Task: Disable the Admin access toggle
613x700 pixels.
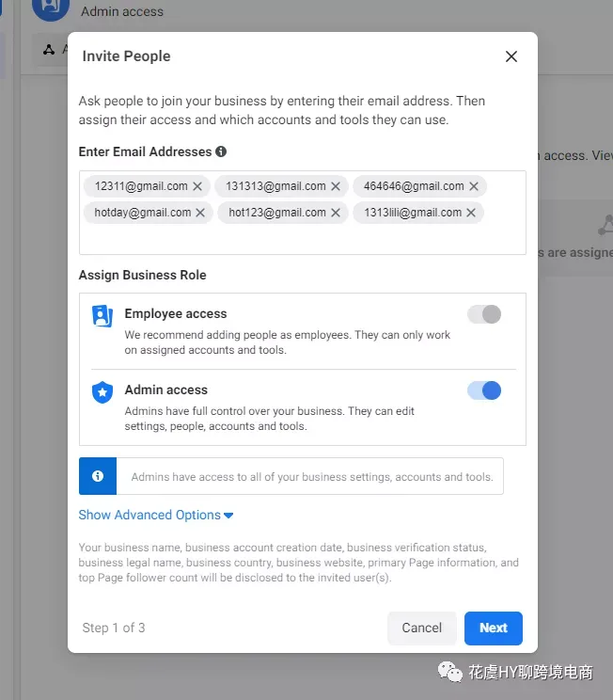Action: [x=484, y=390]
